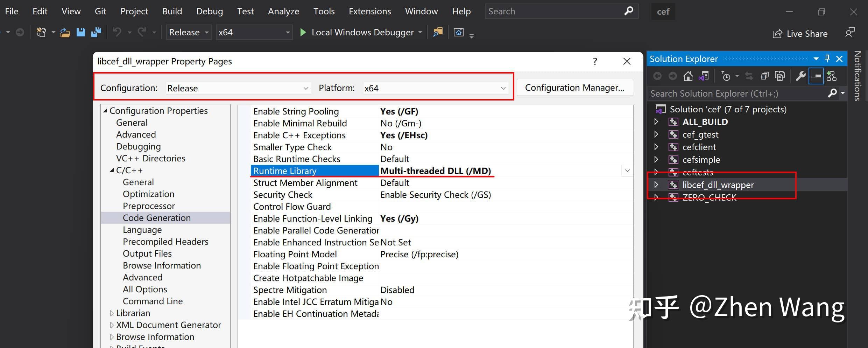Image resolution: width=868 pixels, height=348 pixels.
Task: Click the Configuration Manager button
Action: [574, 88]
